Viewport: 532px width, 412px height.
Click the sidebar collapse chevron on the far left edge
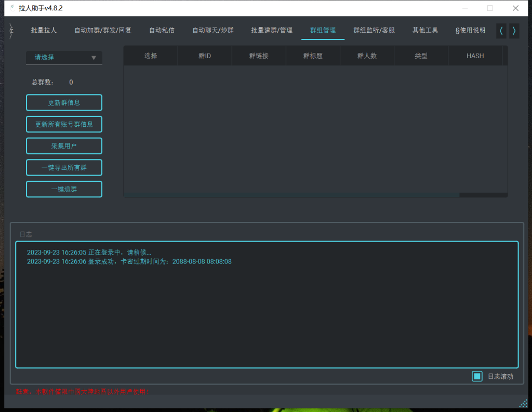10,30
